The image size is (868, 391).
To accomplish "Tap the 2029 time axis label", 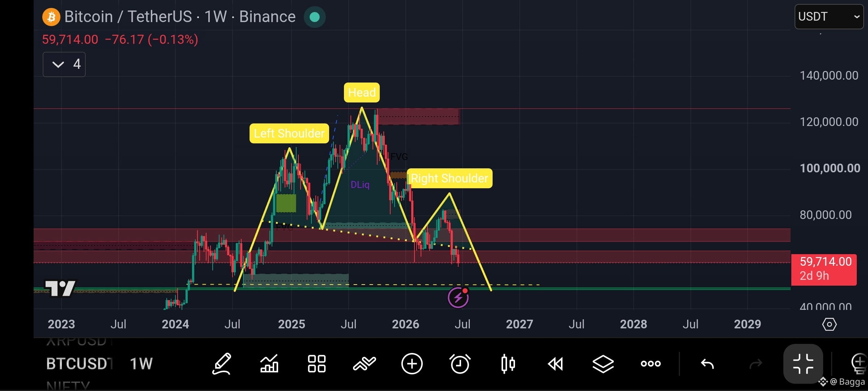I will click(x=748, y=324).
